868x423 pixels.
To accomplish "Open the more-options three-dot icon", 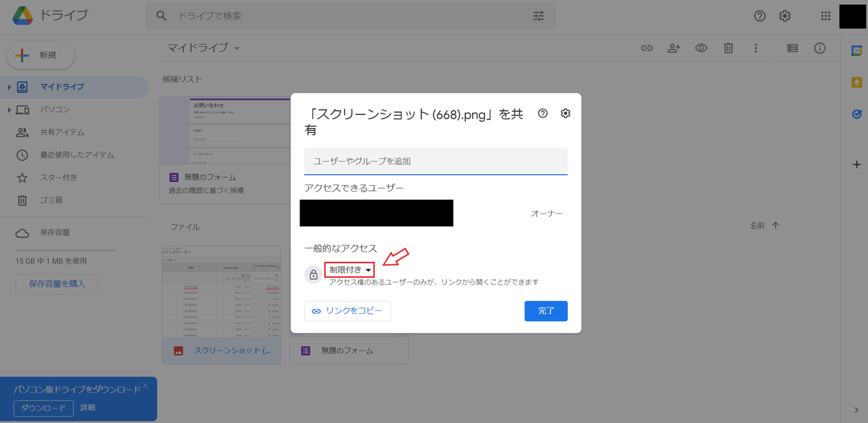I will [755, 48].
